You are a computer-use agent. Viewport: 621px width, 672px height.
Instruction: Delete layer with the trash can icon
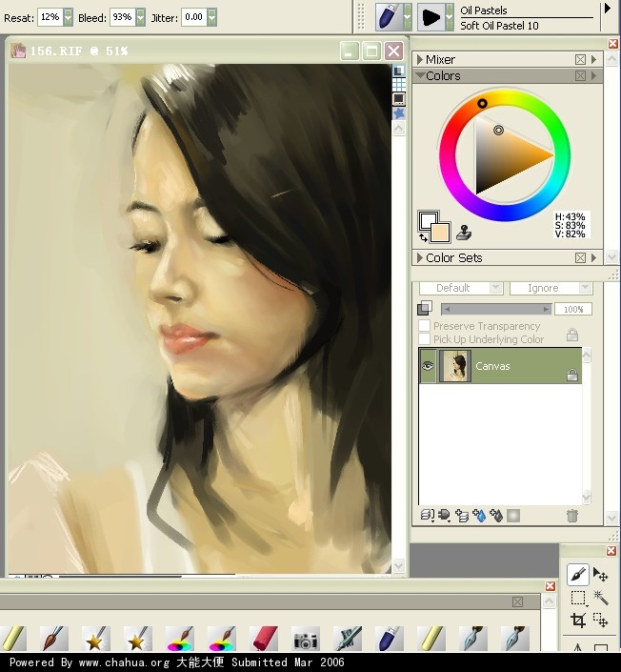[x=571, y=515]
